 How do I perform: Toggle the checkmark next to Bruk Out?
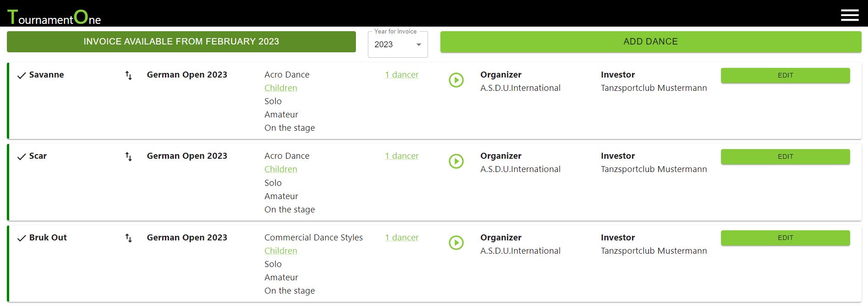pyautogui.click(x=21, y=238)
